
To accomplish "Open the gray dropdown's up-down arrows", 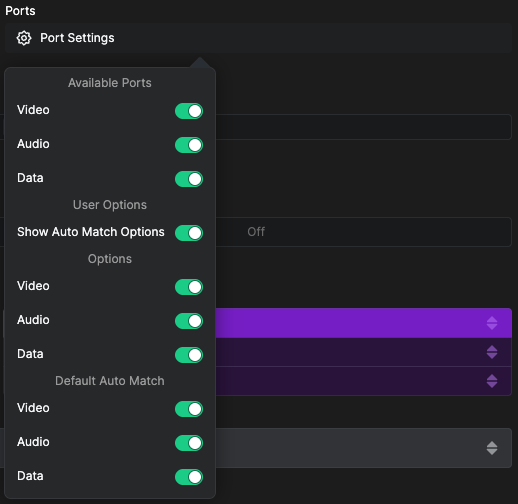I will [492, 448].
